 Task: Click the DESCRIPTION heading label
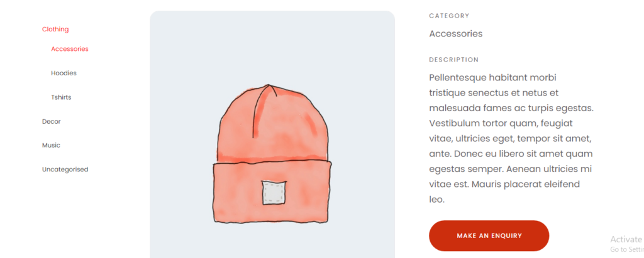click(454, 60)
